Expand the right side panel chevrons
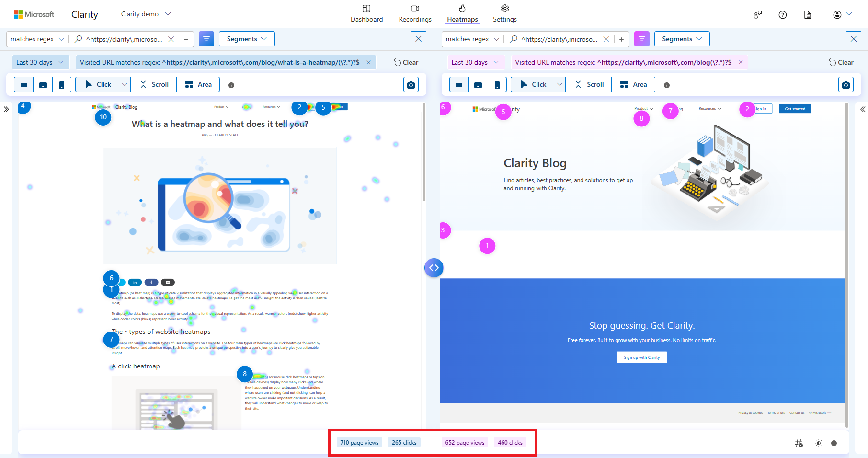868x458 pixels. [x=862, y=109]
